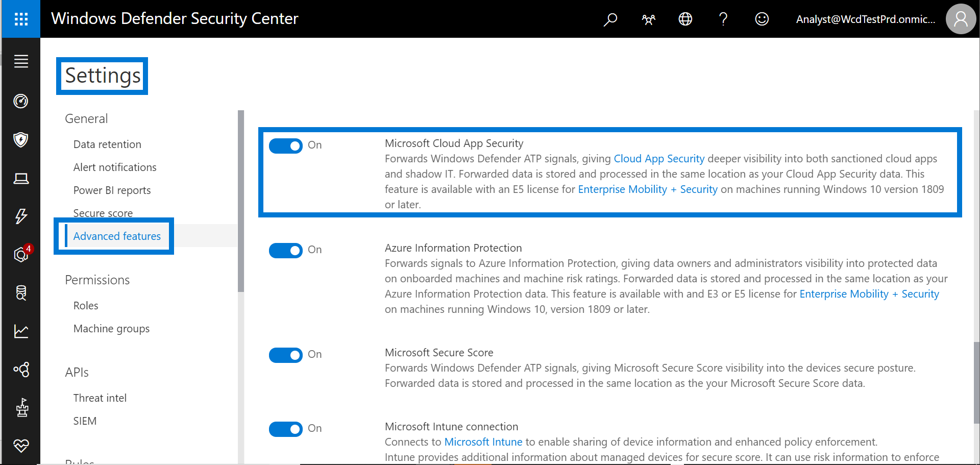Select the shield Security operations icon
Screen dimensions: 980x465
21,140
